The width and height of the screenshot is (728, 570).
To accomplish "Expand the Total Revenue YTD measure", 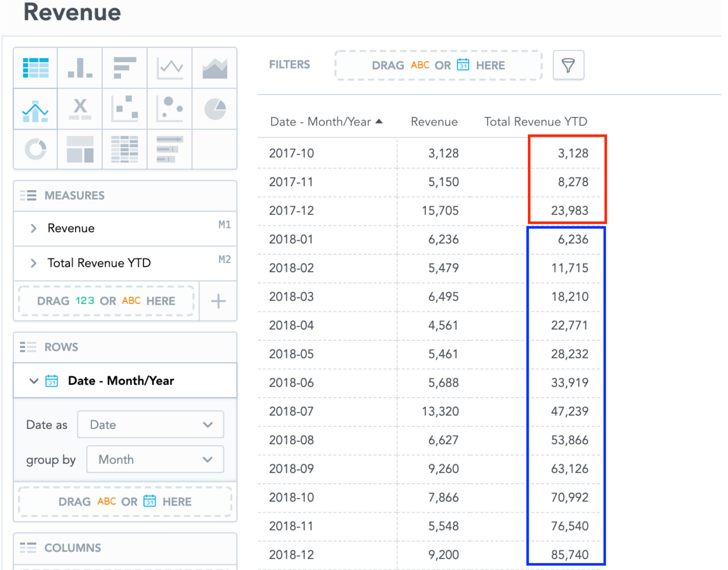I will pyautogui.click(x=33, y=263).
